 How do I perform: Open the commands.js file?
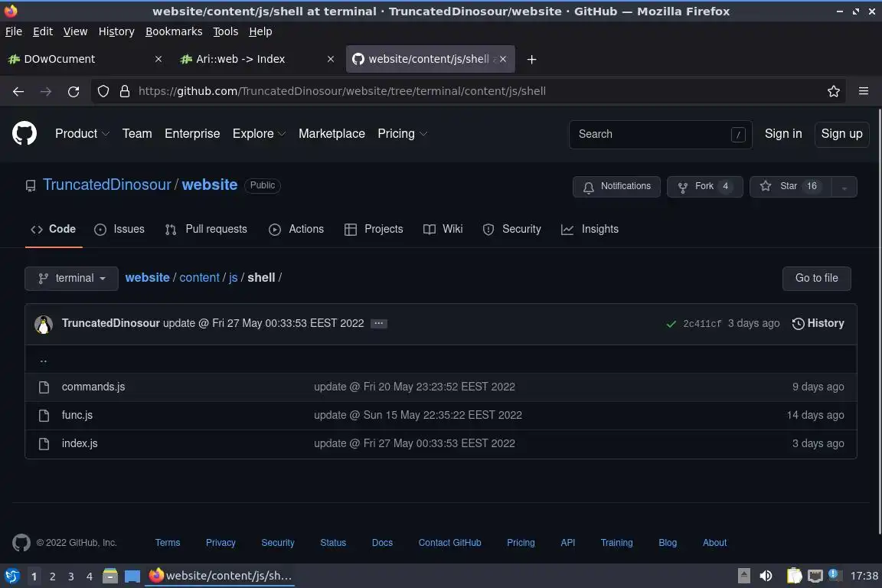click(93, 387)
